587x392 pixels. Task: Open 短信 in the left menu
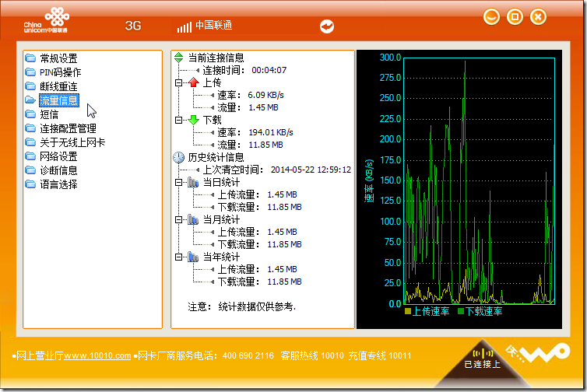(x=49, y=114)
